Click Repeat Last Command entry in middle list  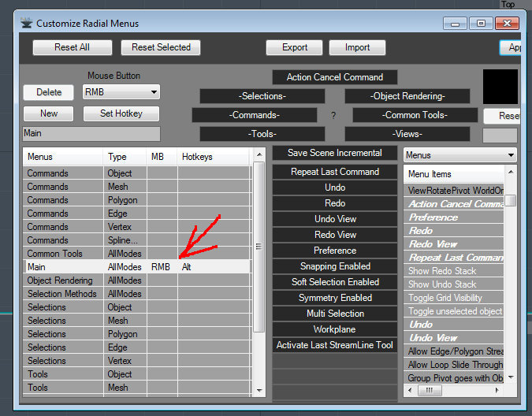coord(335,172)
